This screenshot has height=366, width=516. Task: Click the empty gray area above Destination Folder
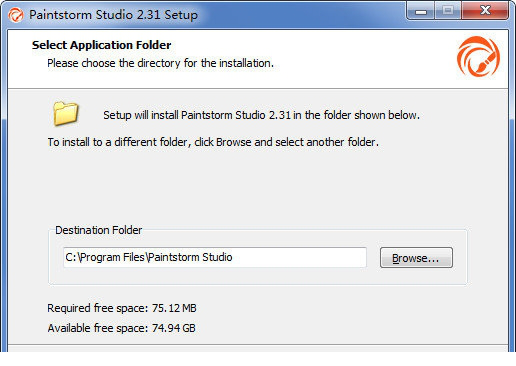(258, 187)
